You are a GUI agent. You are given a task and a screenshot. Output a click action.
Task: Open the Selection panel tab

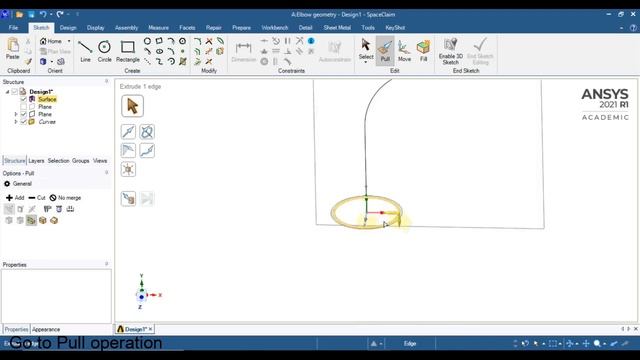pyautogui.click(x=58, y=161)
